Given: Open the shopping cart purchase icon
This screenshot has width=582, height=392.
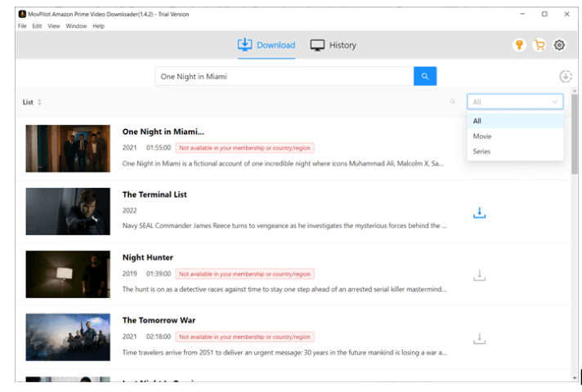Looking at the screenshot, I should pyautogui.click(x=539, y=46).
